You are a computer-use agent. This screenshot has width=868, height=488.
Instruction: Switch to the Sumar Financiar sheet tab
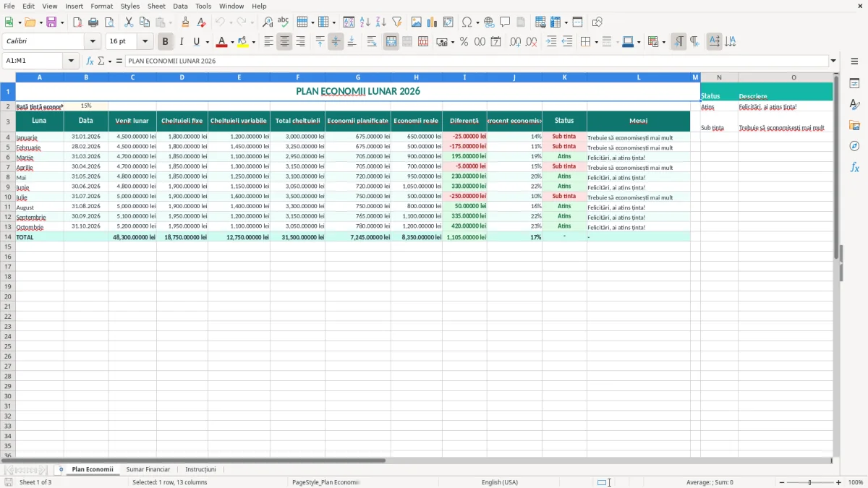[x=148, y=469]
